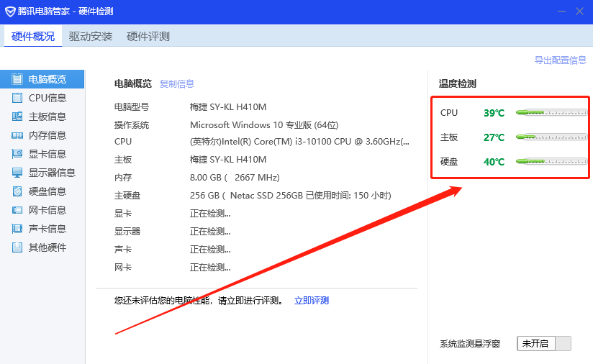Click the 27℃ motherboard temperature value

click(494, 137)
